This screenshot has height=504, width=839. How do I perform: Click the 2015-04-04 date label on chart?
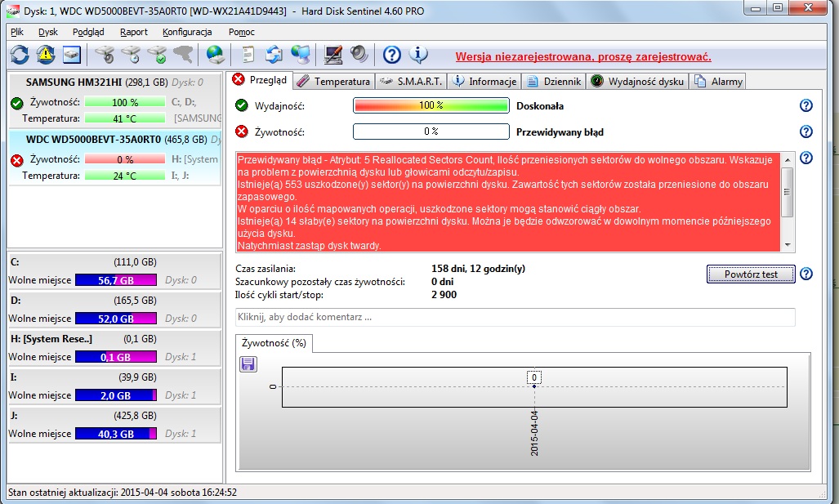534,434
